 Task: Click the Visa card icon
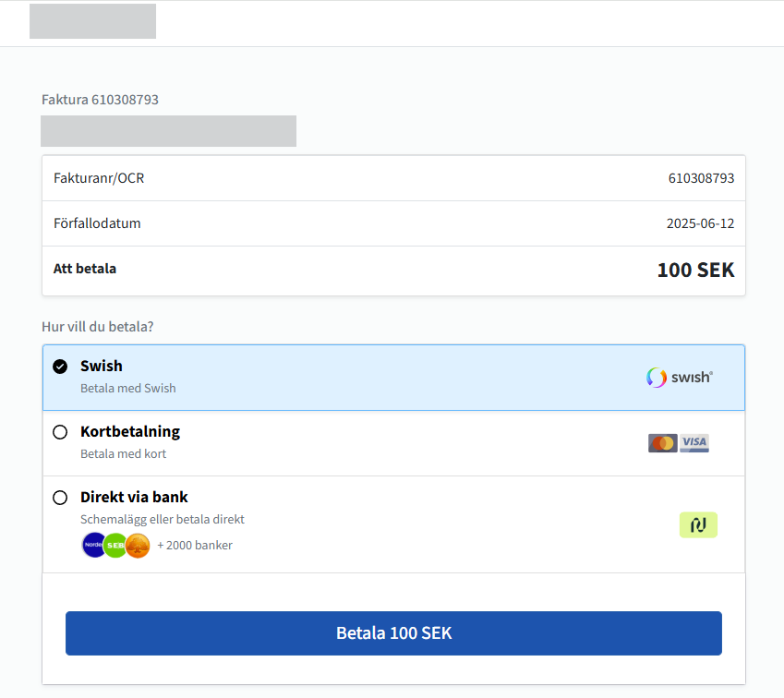(x=694, y=443)
